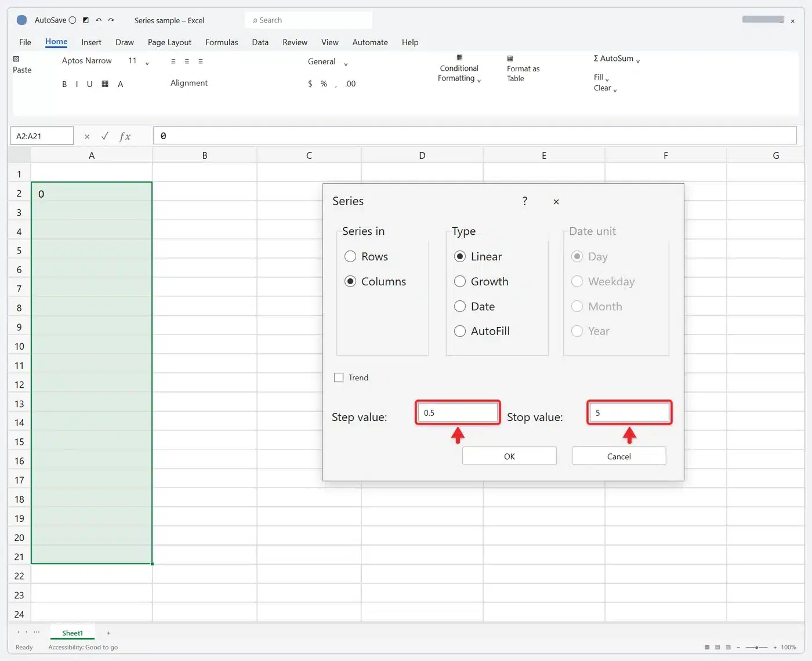Select the Columns radio button

(350, 281)
